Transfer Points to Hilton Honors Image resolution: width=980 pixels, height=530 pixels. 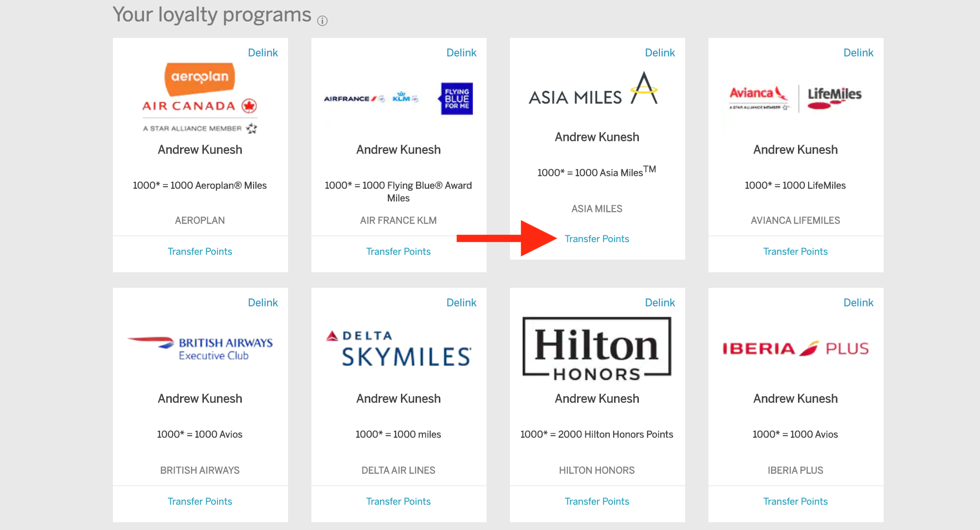597,501
